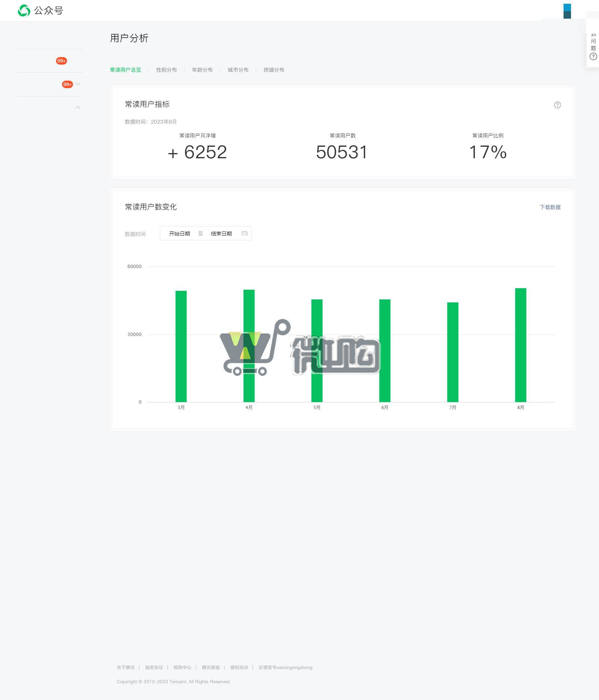Image resolution: width=599 pixels, height=700 pixels.
Task: Switch to the 性别分布 tab
Action: tap(166, 70)
